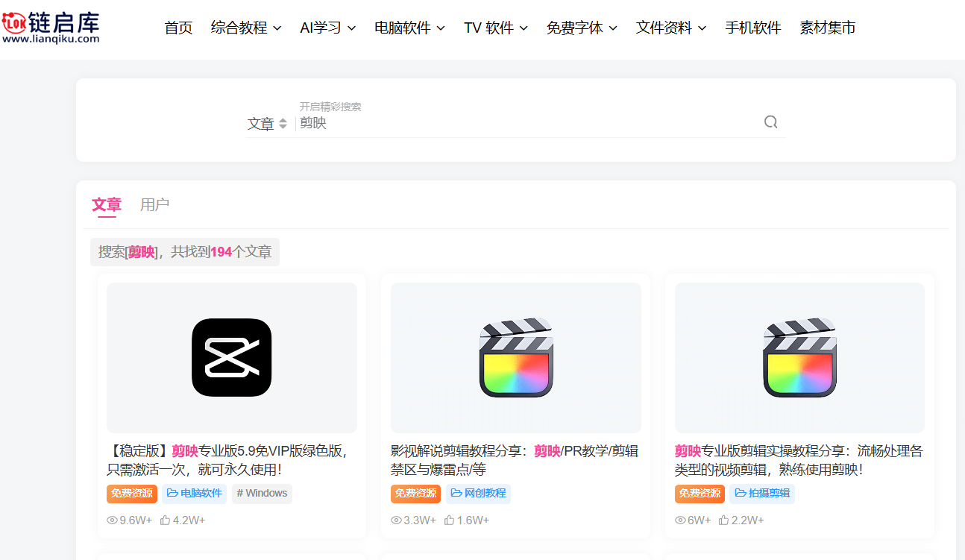
Task: Click the 网创教程 category tag
Action: click(479, 494)
